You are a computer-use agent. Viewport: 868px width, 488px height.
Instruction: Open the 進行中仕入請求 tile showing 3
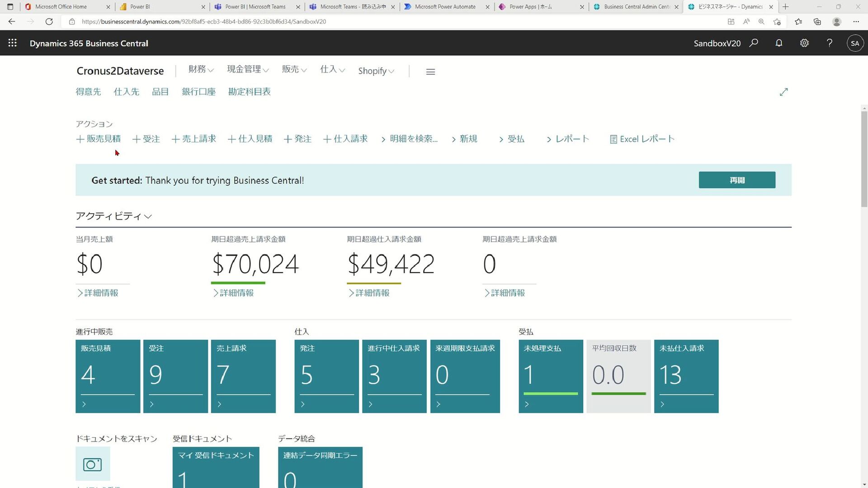[394, 376]
